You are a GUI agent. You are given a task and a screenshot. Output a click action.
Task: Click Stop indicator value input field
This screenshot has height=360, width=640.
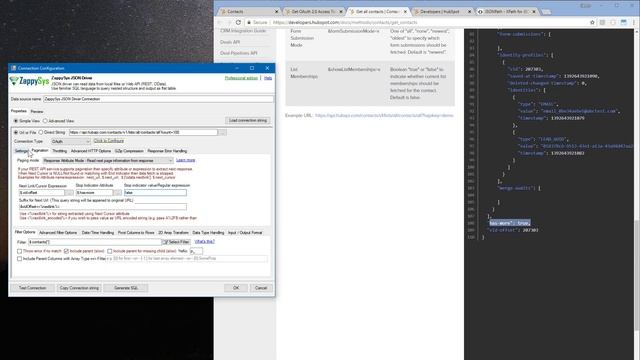coord(155,192)
